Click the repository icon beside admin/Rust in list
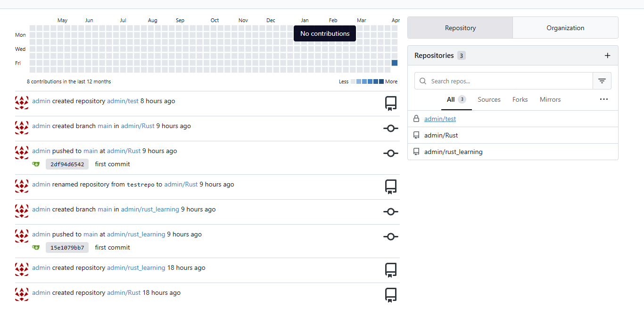Image resolution: width=644 pixels, height=316 pixels. pos(416,135)
